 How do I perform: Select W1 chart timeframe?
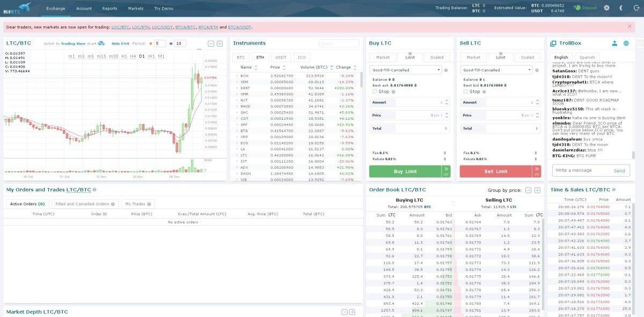(151, 56)
